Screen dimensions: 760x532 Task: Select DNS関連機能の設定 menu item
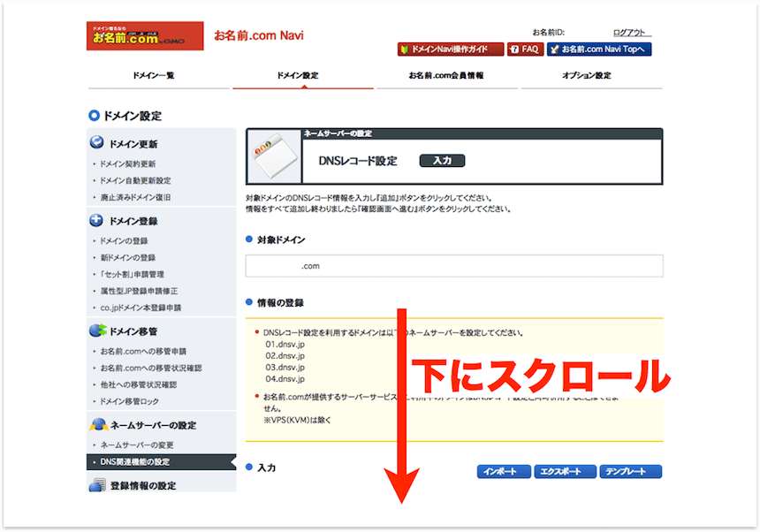(x=162, y=462)
